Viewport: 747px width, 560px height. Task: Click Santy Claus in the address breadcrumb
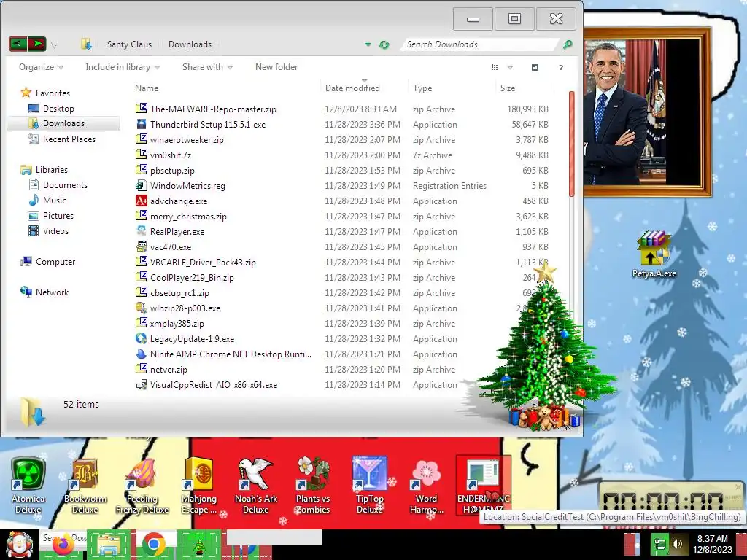(129, 44)
